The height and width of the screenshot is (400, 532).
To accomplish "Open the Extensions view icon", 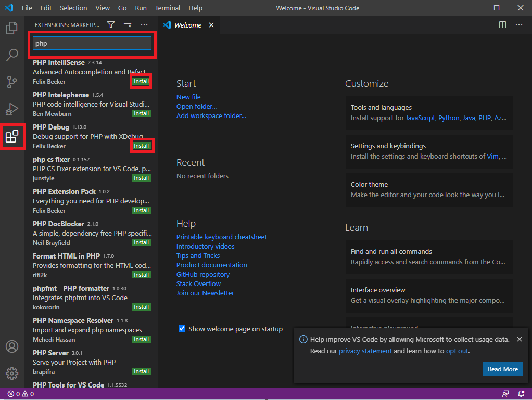I will click(12, 136).
